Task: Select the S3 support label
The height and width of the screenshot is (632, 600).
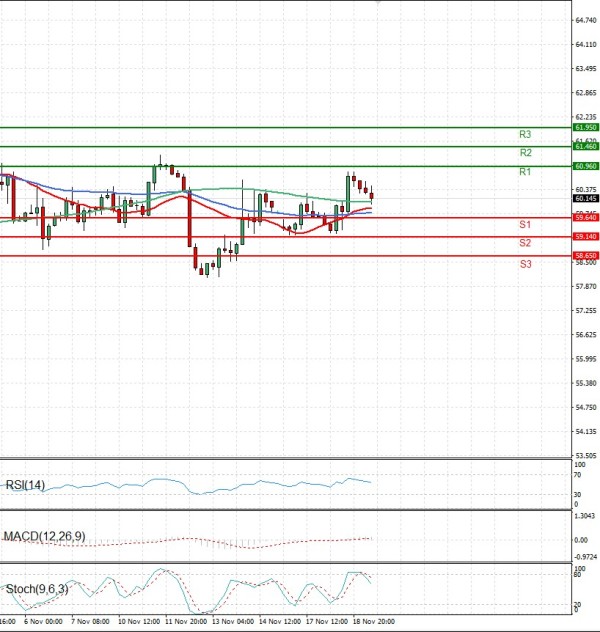Action: (x=524, y=263)
